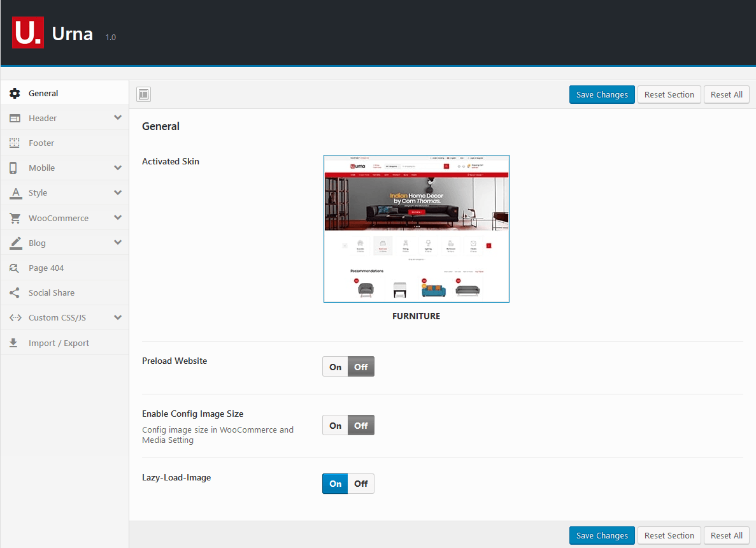Click the Activated Skin label
Viewport: 756px width, 548px height.
pos(171,162)
